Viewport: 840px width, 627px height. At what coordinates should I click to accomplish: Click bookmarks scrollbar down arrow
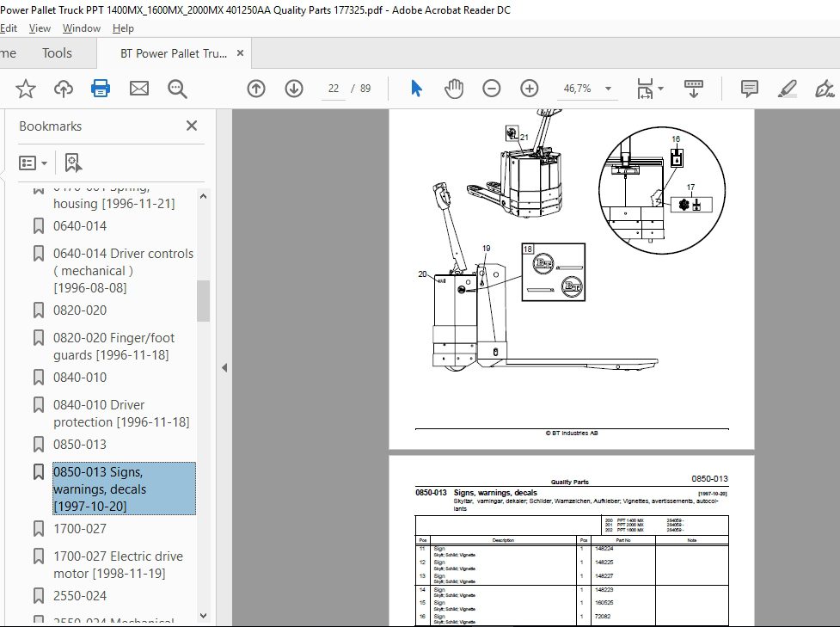coord(203,616)
